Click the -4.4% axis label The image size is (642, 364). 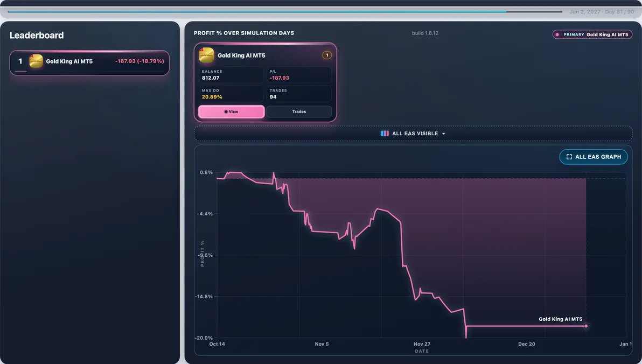205,214
